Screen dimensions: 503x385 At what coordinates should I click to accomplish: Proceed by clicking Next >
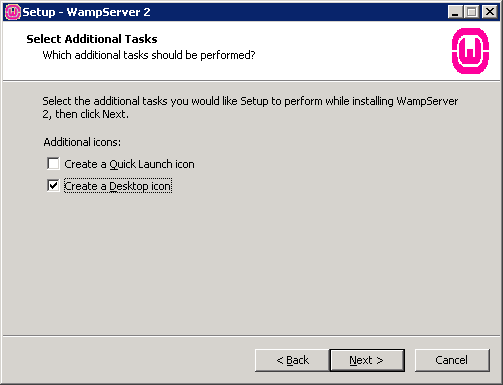pyautogui.click(x=367, y=360)
